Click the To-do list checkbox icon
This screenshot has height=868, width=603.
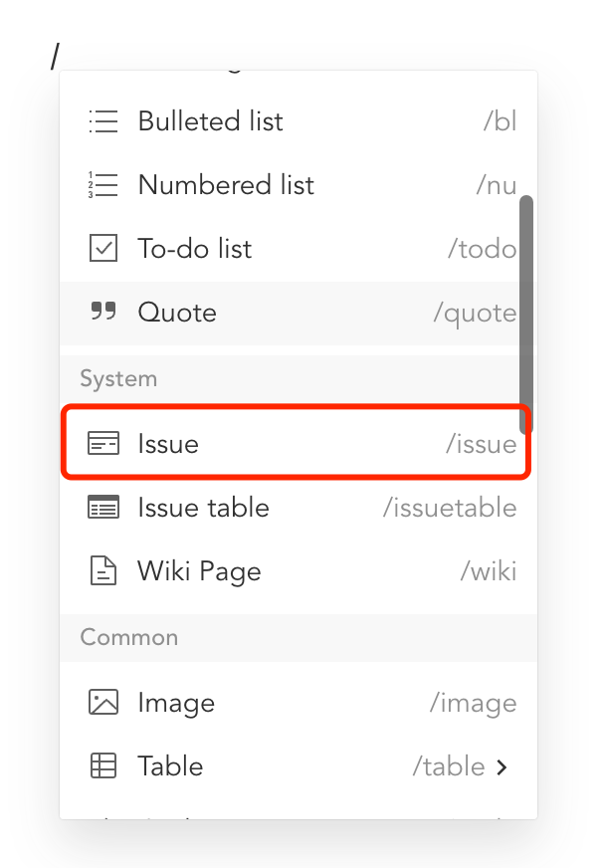(103, 248)
